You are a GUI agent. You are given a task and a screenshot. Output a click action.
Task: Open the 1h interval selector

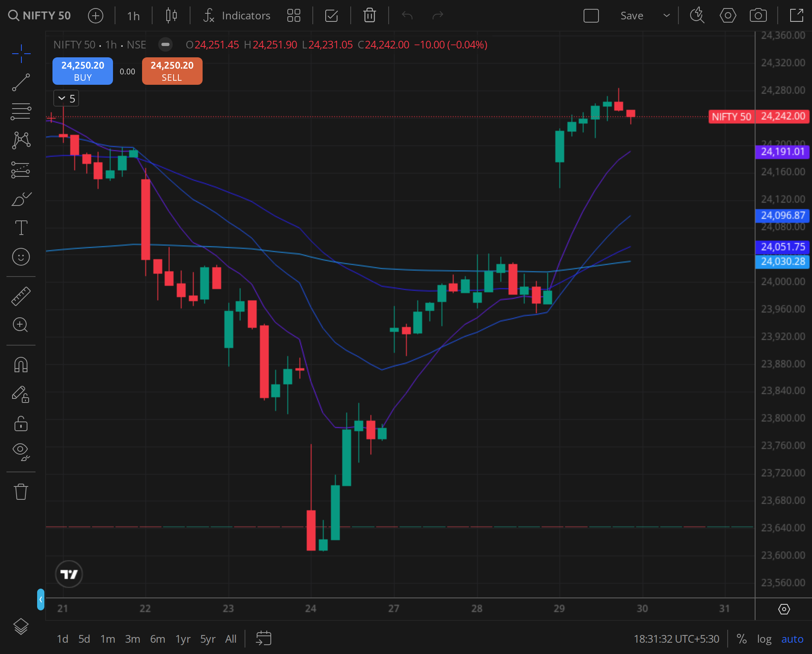coord(133,16)
